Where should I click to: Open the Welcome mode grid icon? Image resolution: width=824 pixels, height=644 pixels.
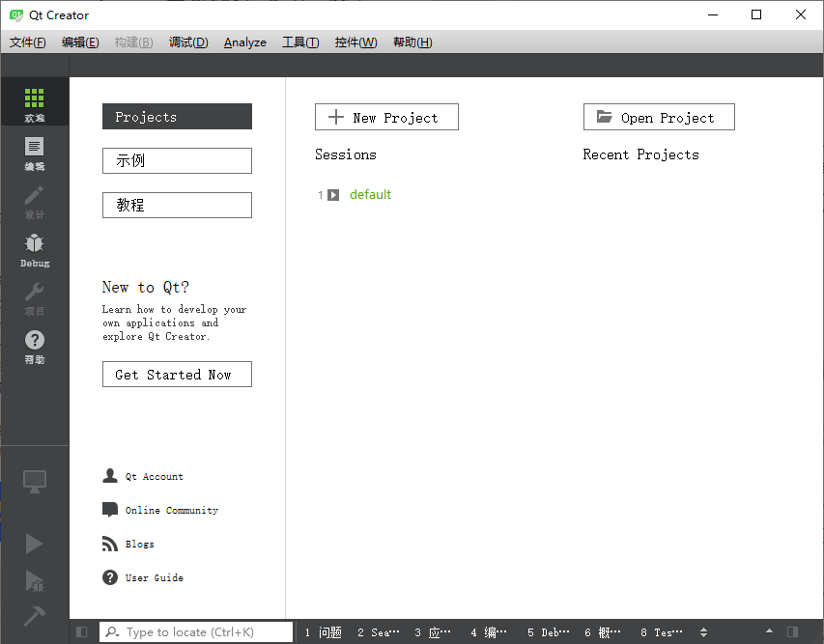34,98
